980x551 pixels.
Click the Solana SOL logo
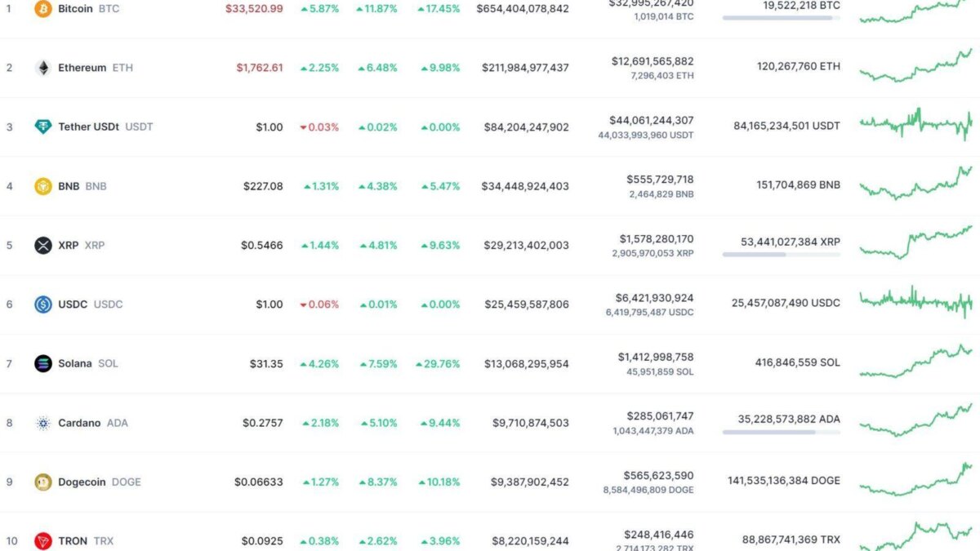[x=43, y=363]
